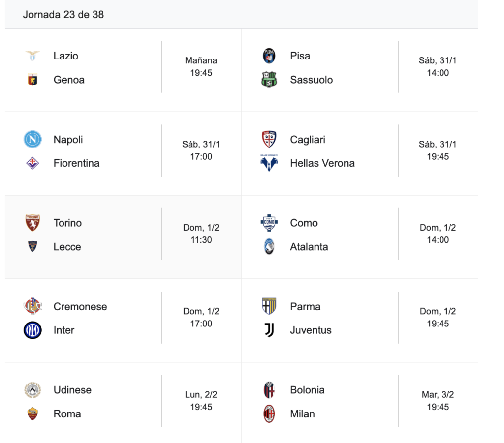This screenshot has height=443, width=504.
Task: Click the Milan club crest
Action: pyautogui.click(x=269, y=414)
